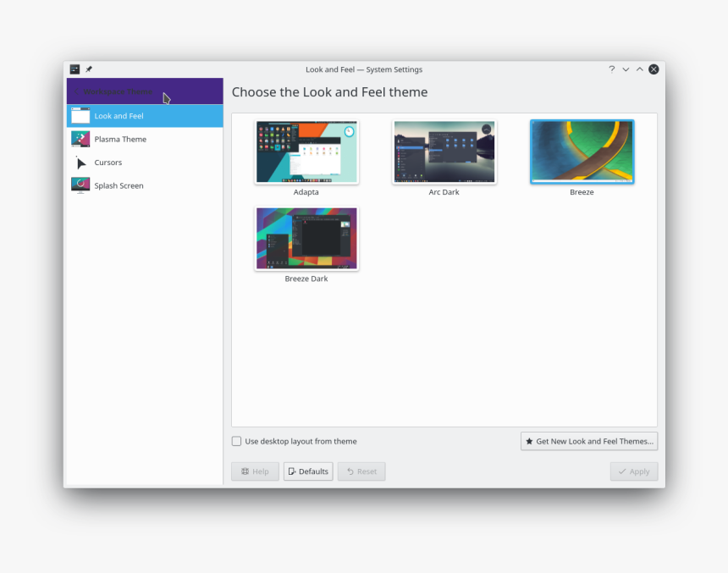
Task: Open Splash Screen settings via its monitor icon
Action: tap(80, 185)
